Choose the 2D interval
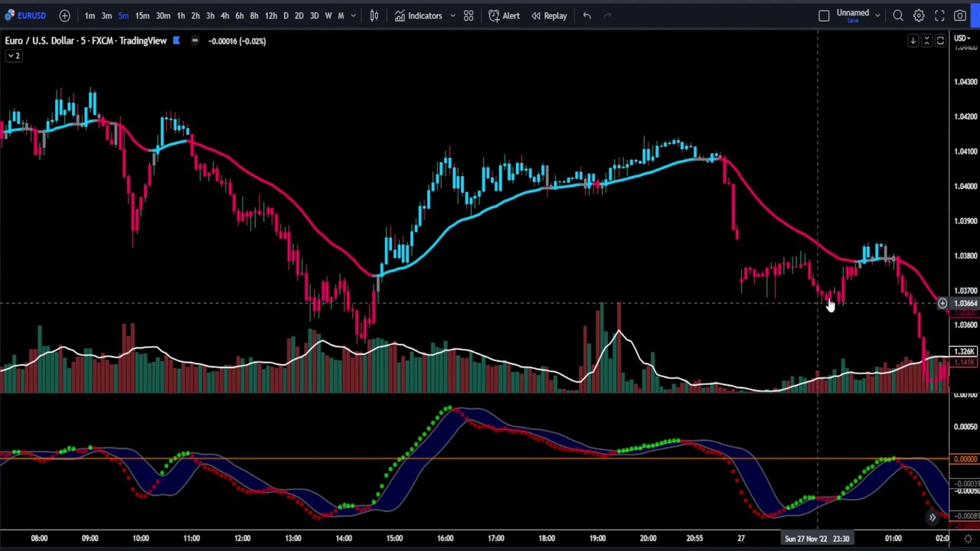 click(299, 15)
